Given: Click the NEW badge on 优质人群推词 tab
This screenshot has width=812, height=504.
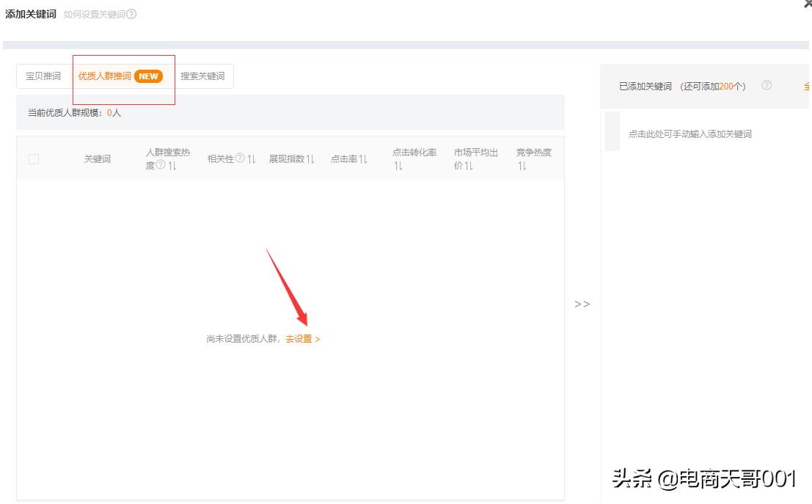Looking at the screenshot, I should pyautogui.click(x=149, y=76).
